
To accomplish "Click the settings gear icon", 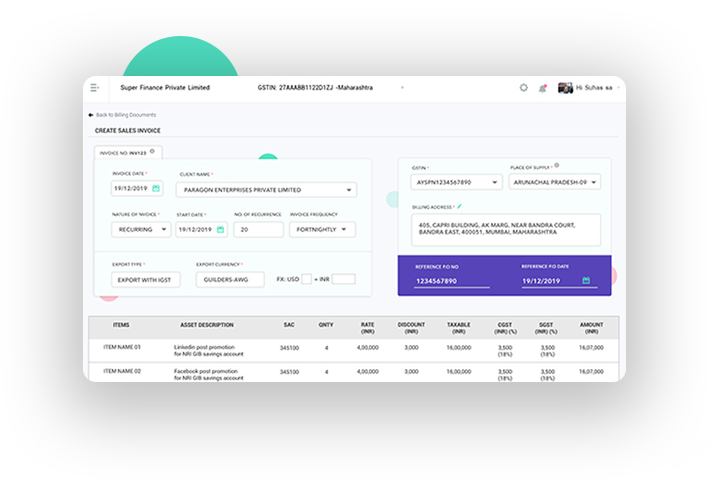I will tap(523, 88).
